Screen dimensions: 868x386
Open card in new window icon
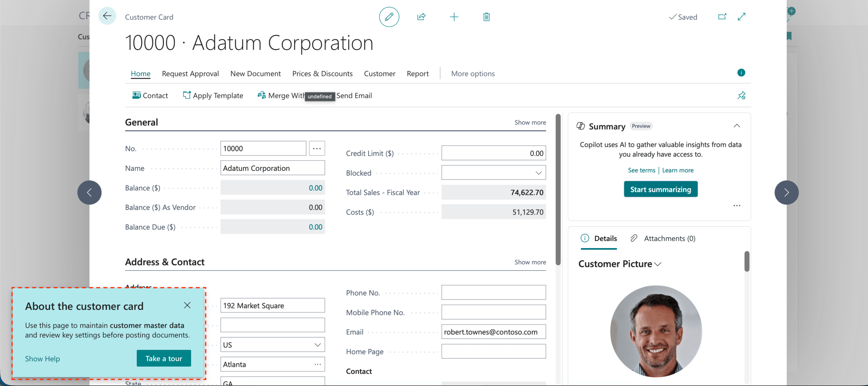(722, 17)
